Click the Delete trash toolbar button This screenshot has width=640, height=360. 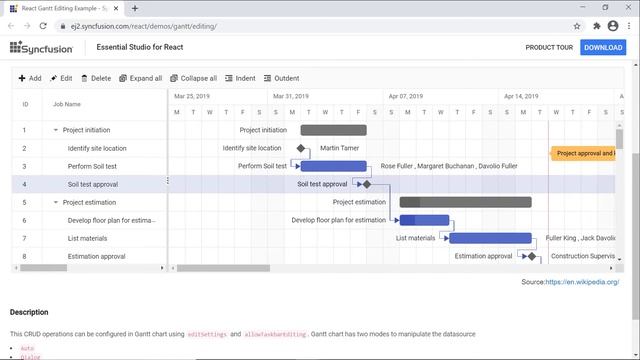point(96,78)
